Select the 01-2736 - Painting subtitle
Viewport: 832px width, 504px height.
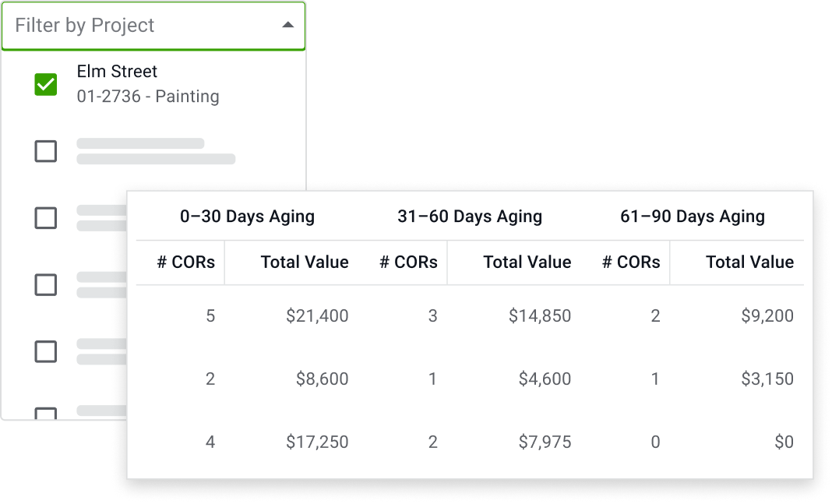pos(148,97)
